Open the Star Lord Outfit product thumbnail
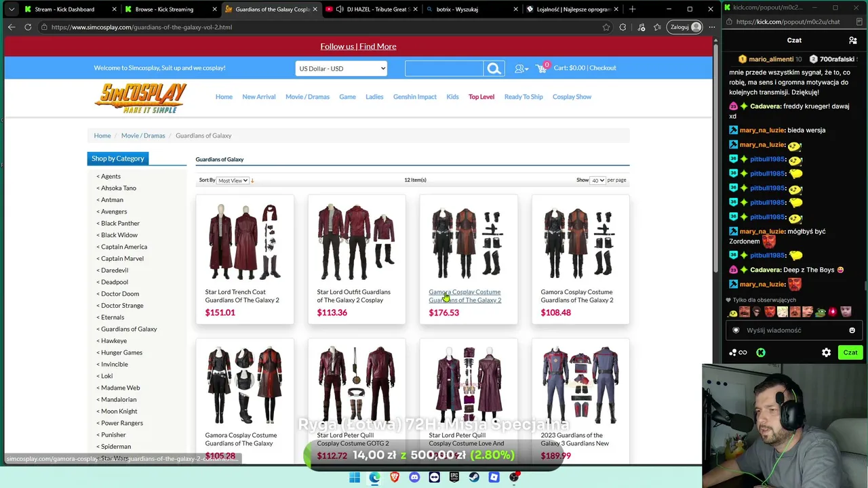 pyautogui.click(x=357, y=243)
